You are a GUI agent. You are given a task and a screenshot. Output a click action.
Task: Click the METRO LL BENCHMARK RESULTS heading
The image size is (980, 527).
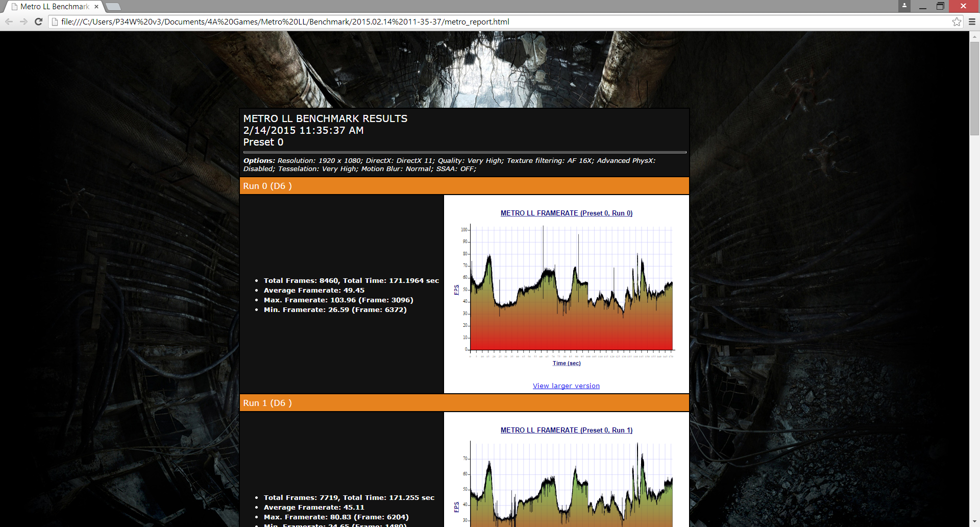pyautogui.click(x=325, y=118)
